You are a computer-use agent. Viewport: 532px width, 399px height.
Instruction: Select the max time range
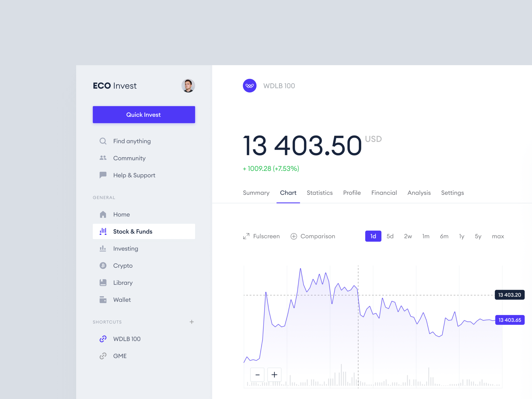(498, 236)
